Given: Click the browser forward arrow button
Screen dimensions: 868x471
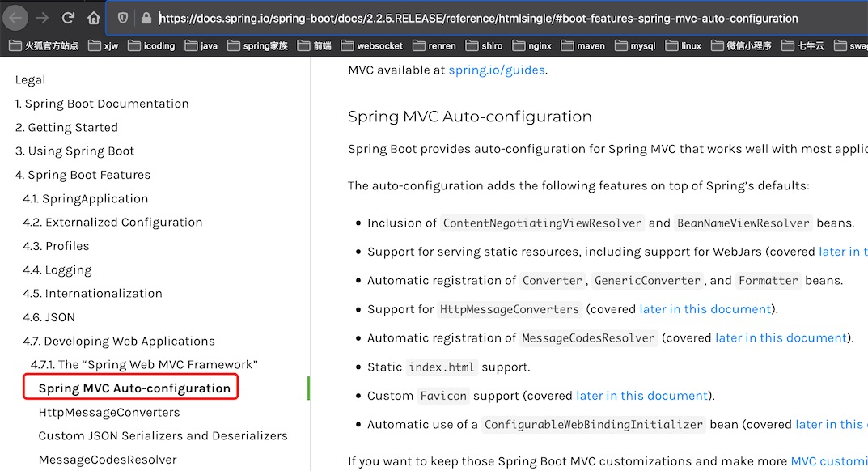Looking at the screenshot, I should [43, 18].
